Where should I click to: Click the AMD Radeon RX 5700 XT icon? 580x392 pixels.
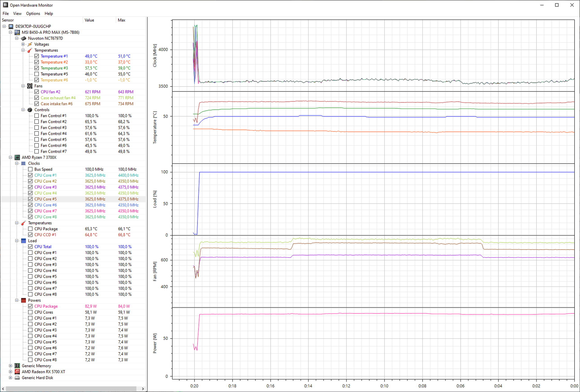17,372
